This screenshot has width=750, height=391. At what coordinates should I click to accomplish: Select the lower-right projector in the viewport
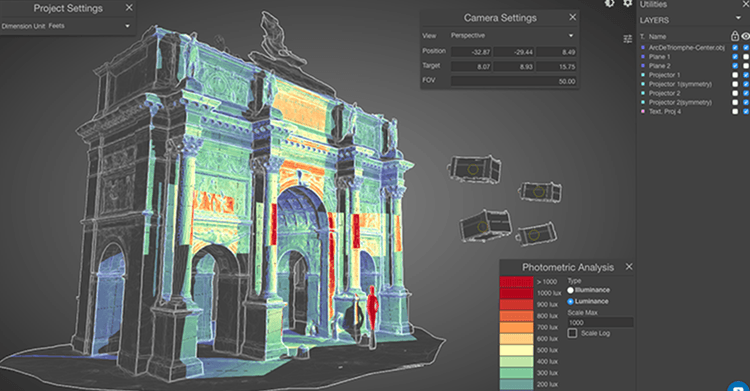coord(536,234)
